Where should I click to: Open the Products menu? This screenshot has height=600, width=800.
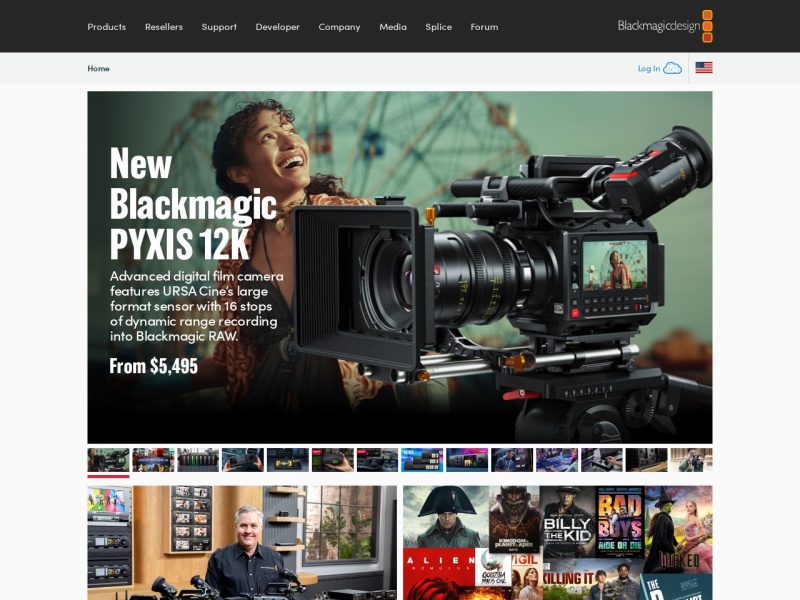coord(106,27)
